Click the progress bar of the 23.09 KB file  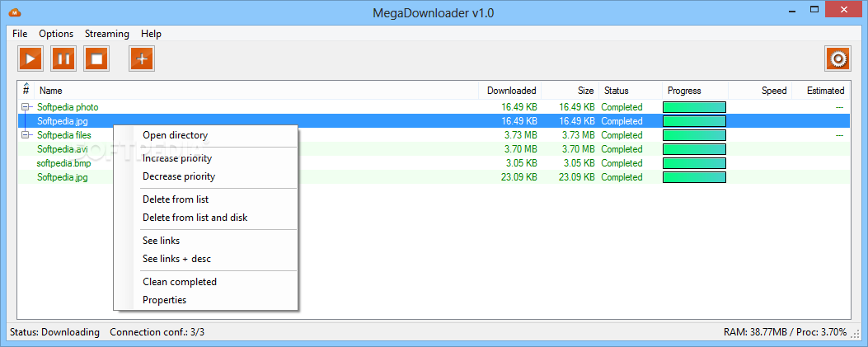point(695,177)
